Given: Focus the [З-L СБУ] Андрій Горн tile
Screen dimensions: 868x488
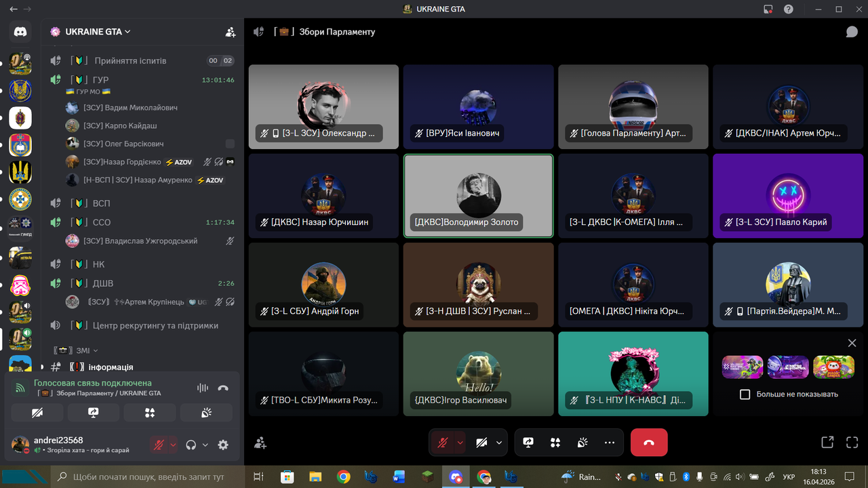Looking at the screenshot, I should tap(323, 285).
